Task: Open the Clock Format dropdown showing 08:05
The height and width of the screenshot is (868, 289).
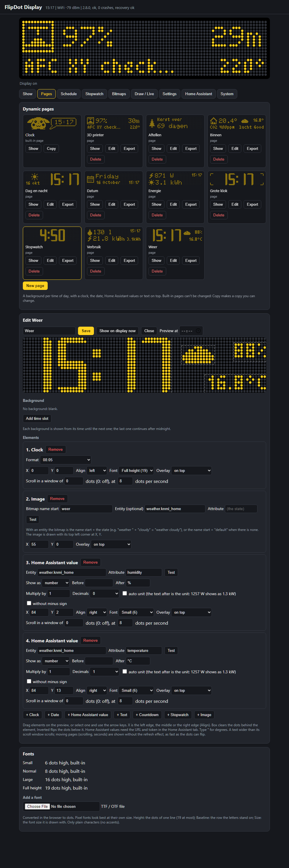Action: tap(66, 460)
